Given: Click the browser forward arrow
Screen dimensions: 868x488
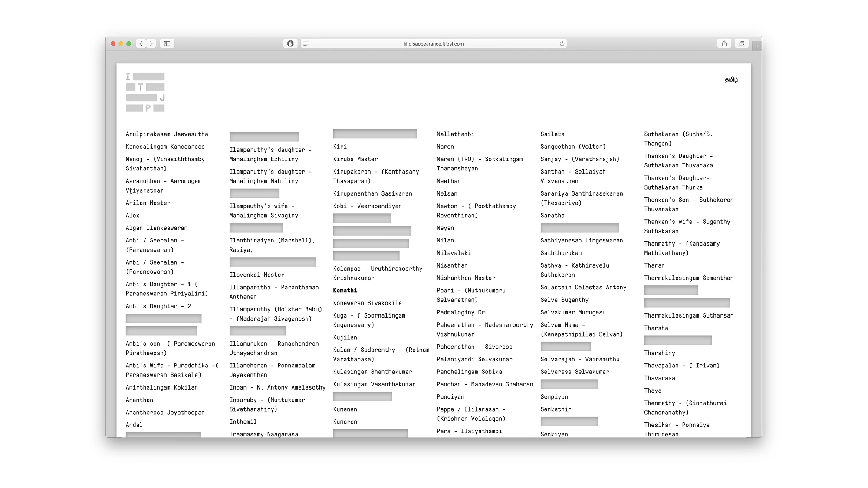Looking at the screenshot, I should pos(151,43).
